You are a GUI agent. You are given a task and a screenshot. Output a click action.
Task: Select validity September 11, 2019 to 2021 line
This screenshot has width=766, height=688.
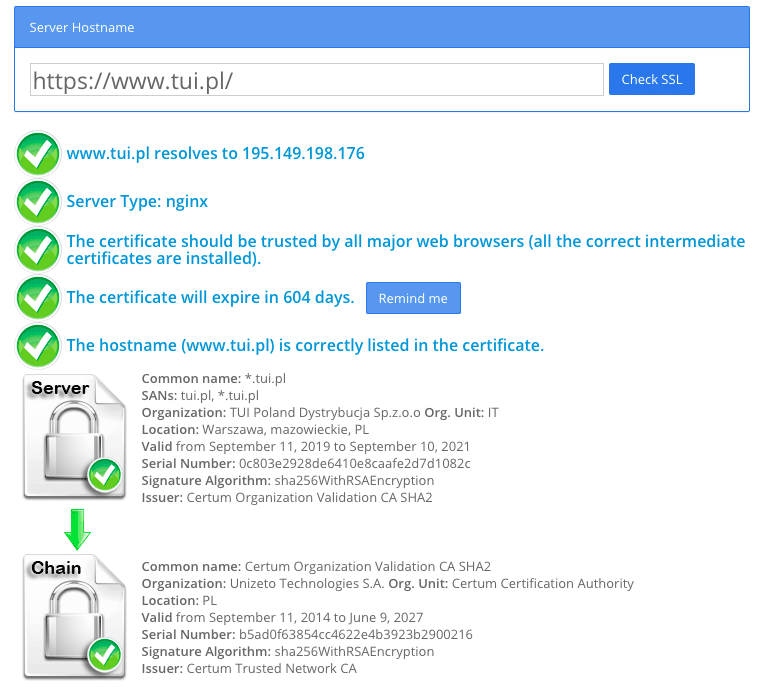306,447
